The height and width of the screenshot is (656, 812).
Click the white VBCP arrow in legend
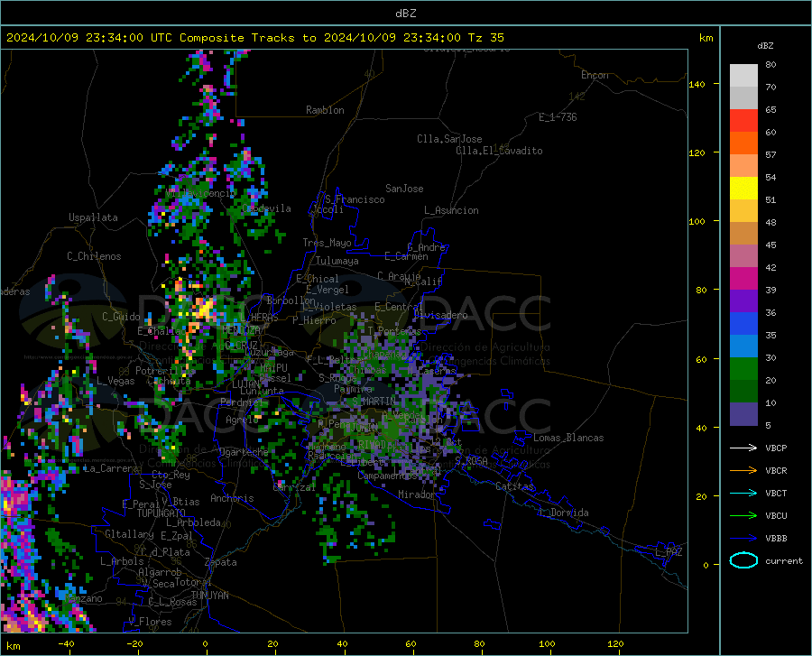pyautogui.click(x=743, y=448)
